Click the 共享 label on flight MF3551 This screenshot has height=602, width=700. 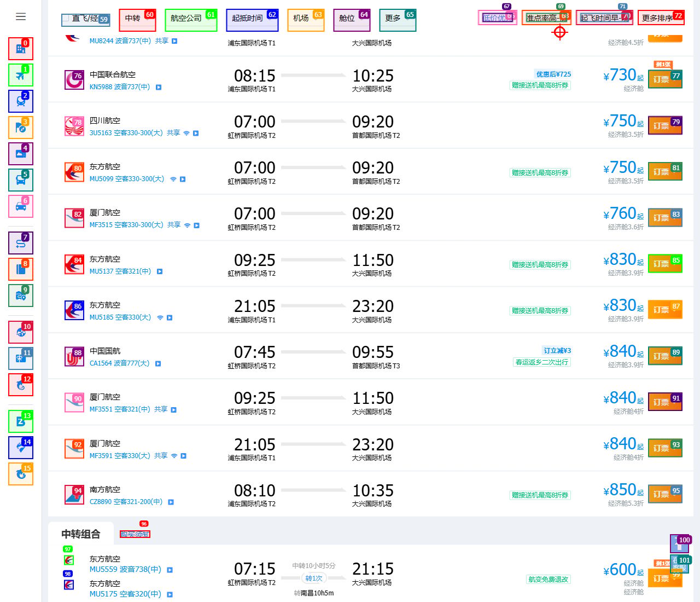161,409
